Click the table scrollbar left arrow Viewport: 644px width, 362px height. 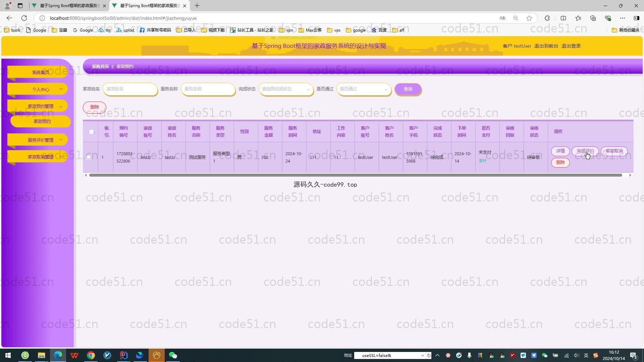[x=86, y=175]
